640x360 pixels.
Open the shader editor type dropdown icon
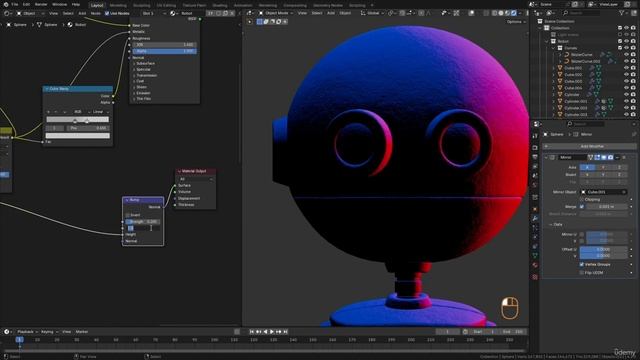coord(7,13)
